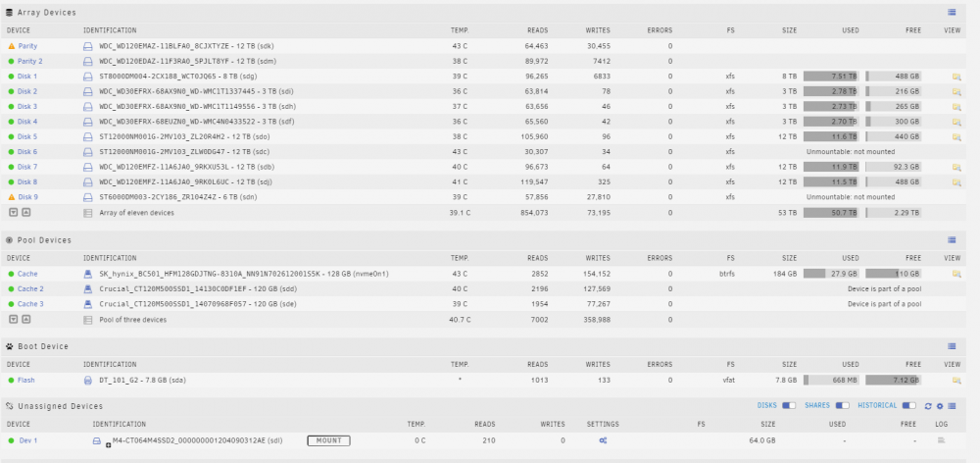Click Cache 2 SSD drive icon
The image size is (980, 463).
(x=87, y=289)
